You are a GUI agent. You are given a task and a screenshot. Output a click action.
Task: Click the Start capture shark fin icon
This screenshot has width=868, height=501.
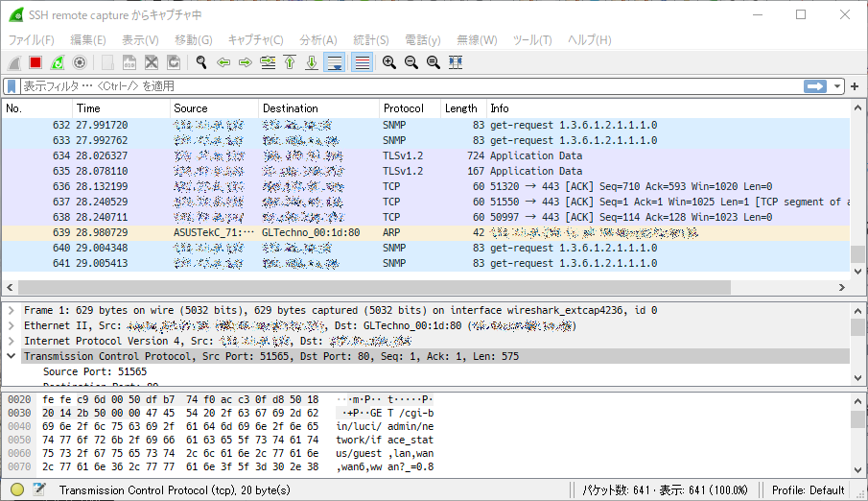point(14,62)
